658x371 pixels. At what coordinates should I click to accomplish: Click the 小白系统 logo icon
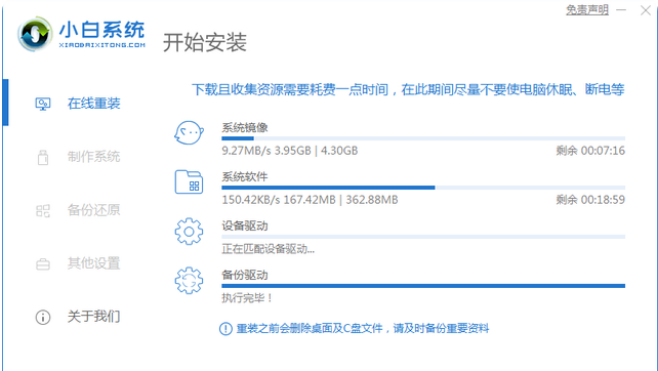coord(35,34)
